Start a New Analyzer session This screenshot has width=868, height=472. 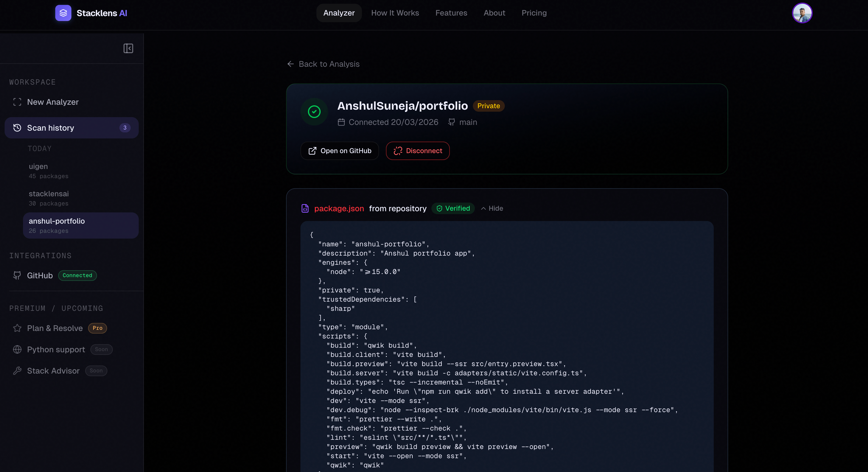(x=53, y=102)
